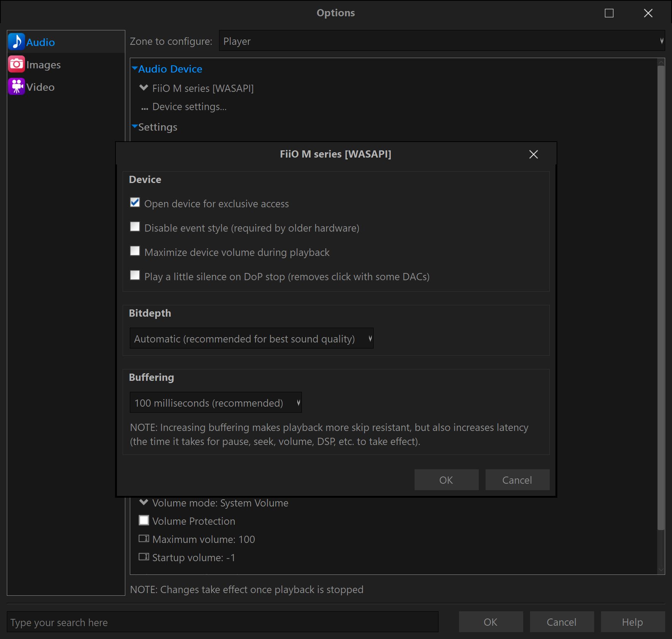Collapse the Audio Device section

click(134, 68)
